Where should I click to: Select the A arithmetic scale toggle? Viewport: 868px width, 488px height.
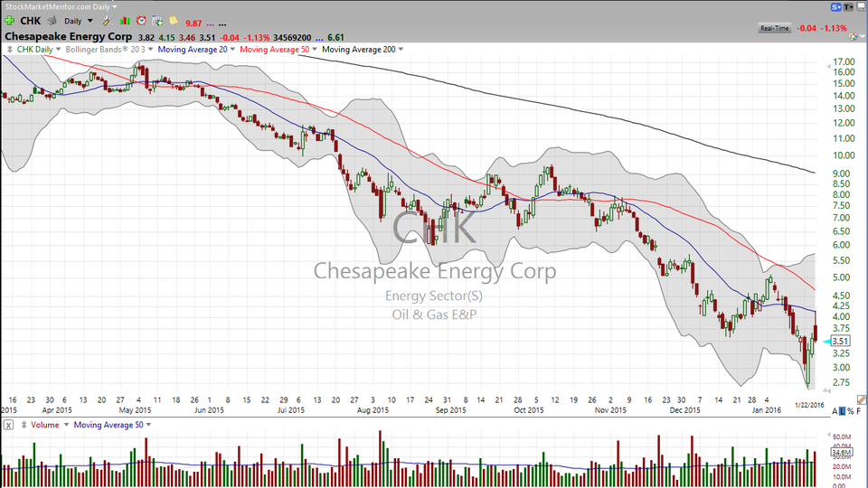(835, 411)
